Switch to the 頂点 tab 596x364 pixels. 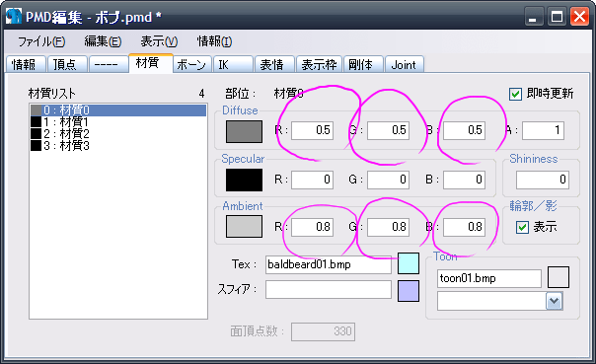(x=67, y=64)
